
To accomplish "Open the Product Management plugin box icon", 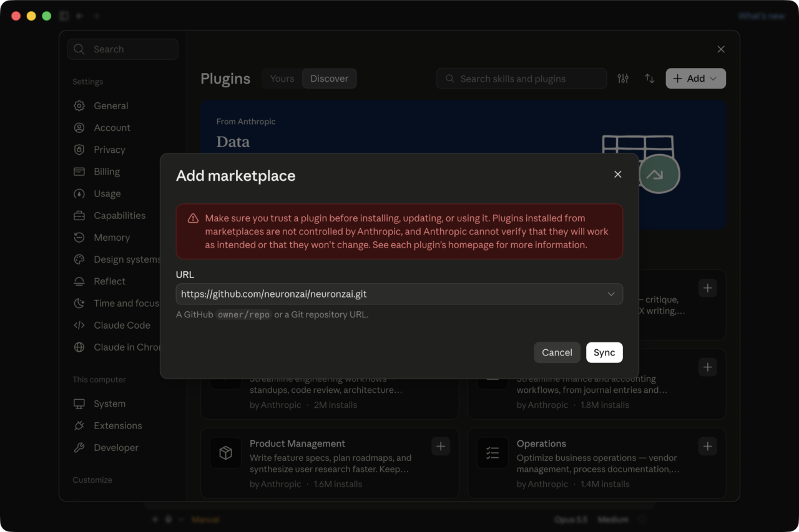I will click(225, 453).
